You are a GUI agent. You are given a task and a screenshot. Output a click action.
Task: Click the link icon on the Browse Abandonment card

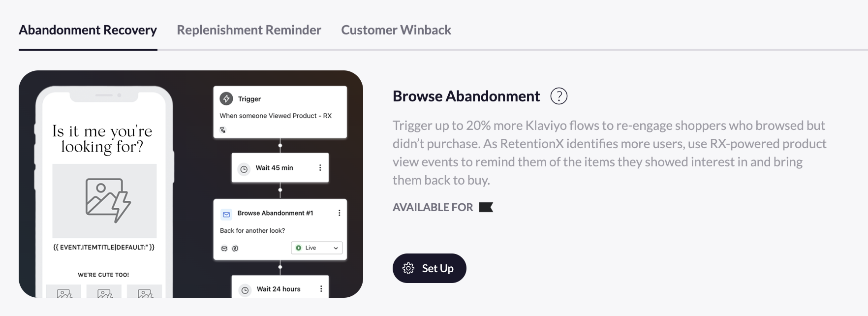tap(236, 248)
